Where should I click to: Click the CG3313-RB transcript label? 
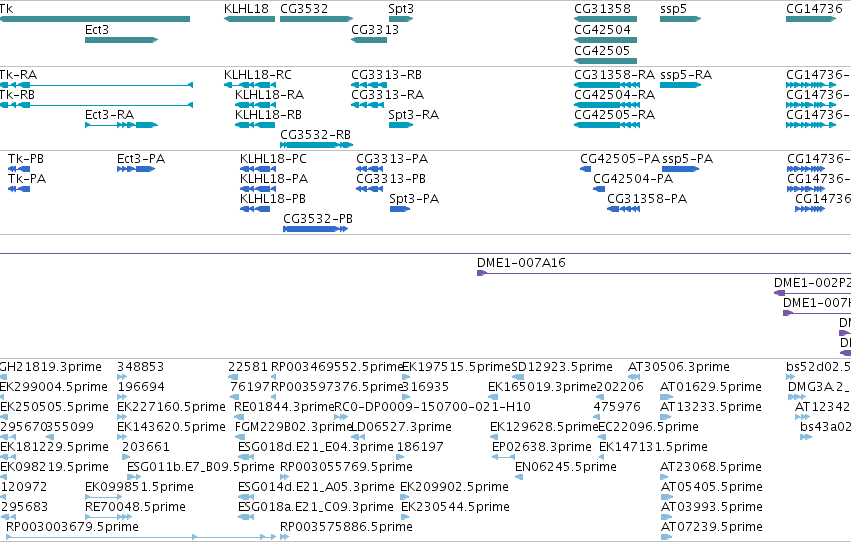[x=386, y=75]
